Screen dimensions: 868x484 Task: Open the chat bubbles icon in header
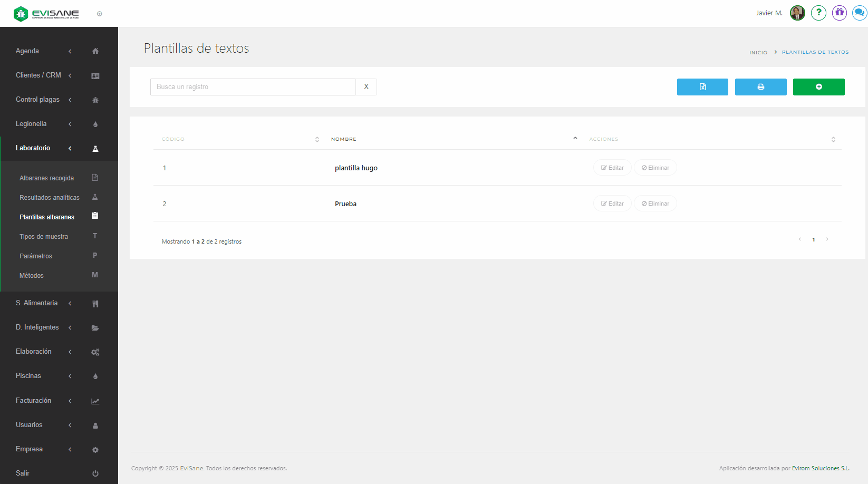(859, 13)
